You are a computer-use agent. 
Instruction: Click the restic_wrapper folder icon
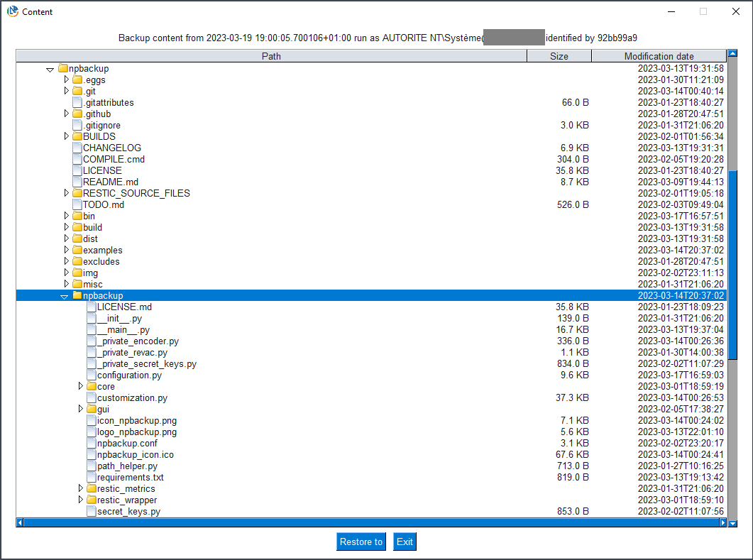coord(92,500)
